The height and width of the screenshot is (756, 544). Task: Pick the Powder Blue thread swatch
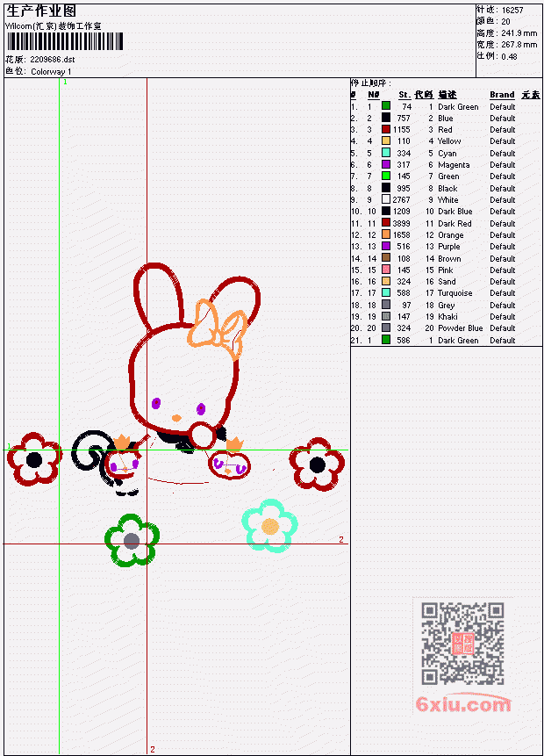tap(386, 328)
